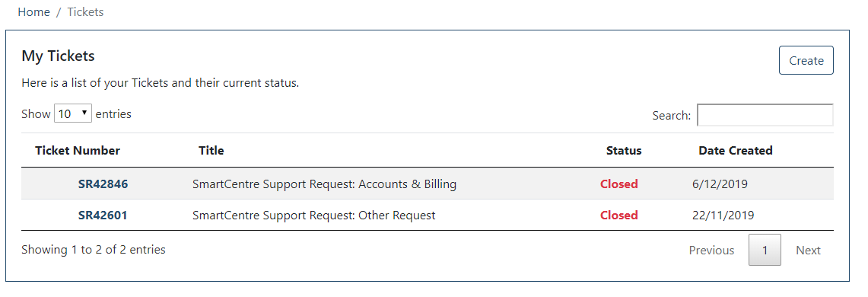Image resolution: width=868 pixels, height=297 pixels.
Task: Select the Other Request ticket title
Action: [x=314, y=215]
